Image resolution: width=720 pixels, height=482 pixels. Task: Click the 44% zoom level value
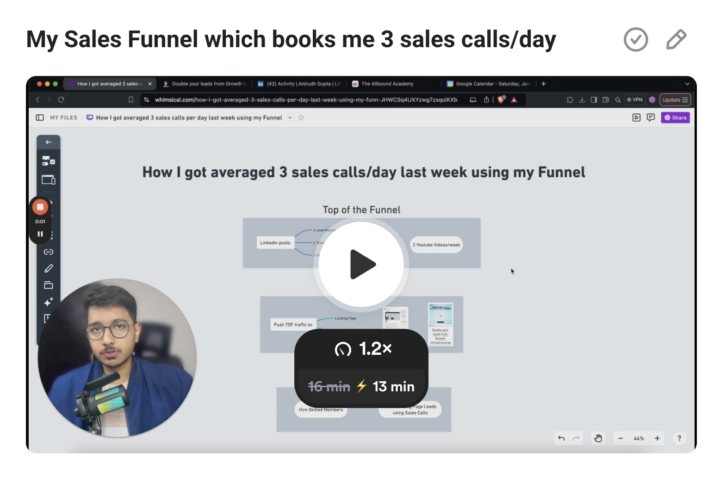pyautogui.click(x=639, y=438)
